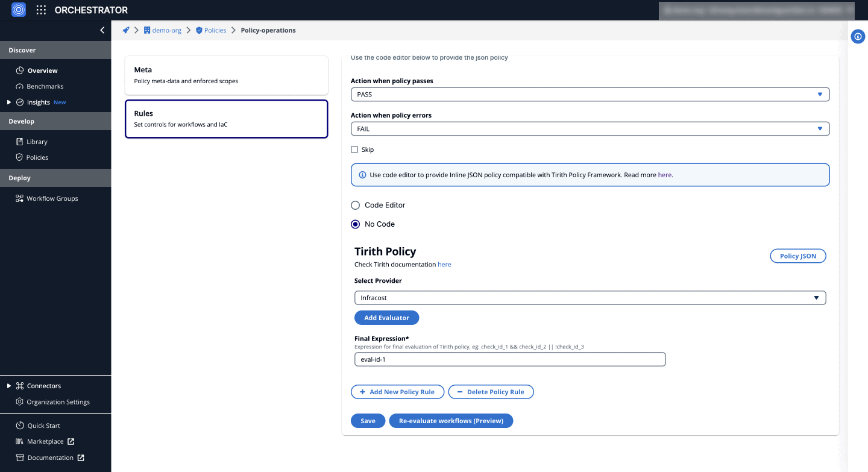
Task: Switch to the Meta section tab
Action: coord(226,75)
